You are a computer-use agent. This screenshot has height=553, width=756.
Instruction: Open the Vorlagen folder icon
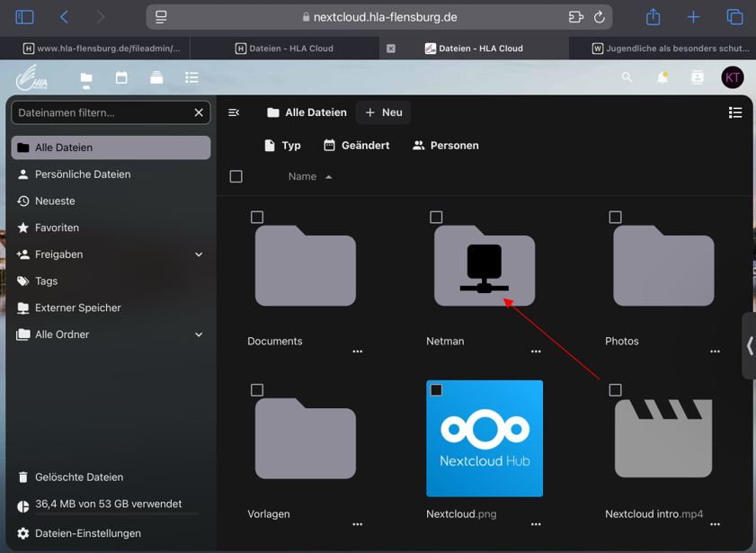(x=306, y=438)
